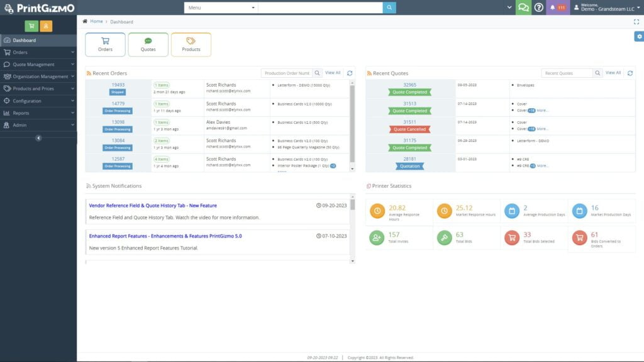Click the welcome user profile icon
The width and height of the screenshot is (644, 362).
pyautogui.click(x=576, y=8)
